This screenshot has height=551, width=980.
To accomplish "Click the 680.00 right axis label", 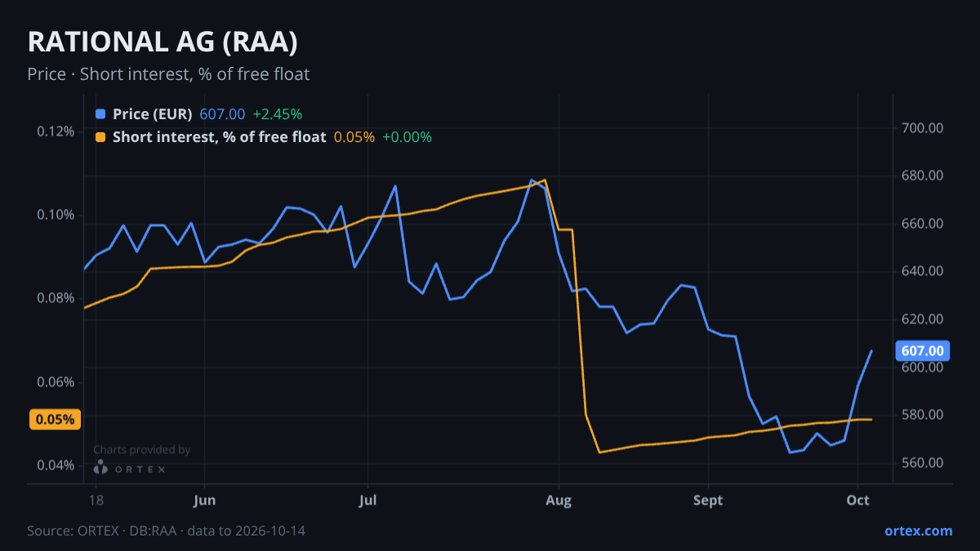I will click(923, 176).
